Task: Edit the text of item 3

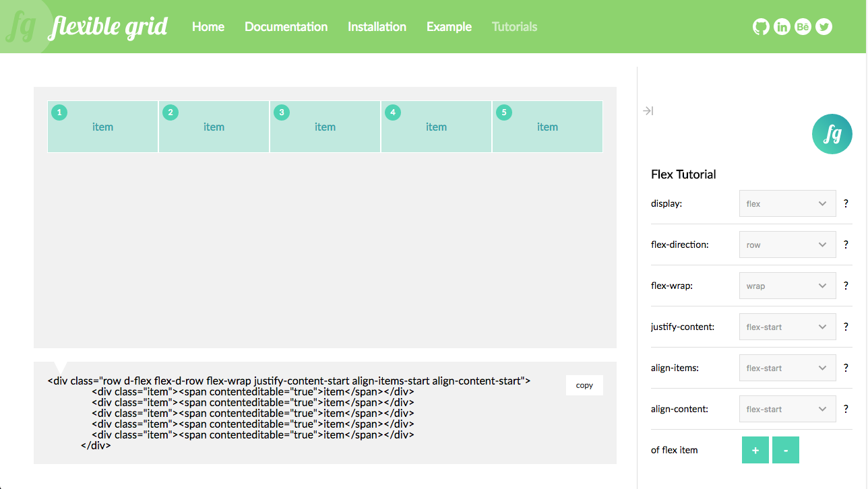Action: tap(325, 127)
